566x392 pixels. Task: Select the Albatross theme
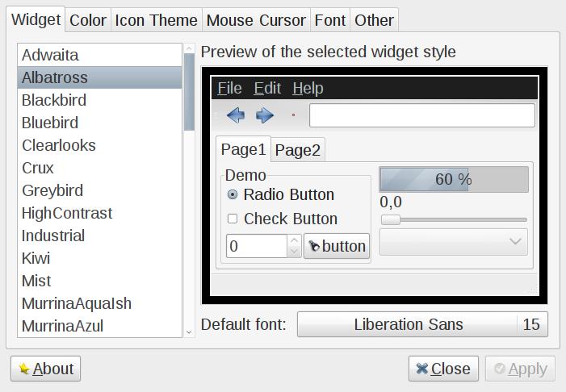click(99, 77)
